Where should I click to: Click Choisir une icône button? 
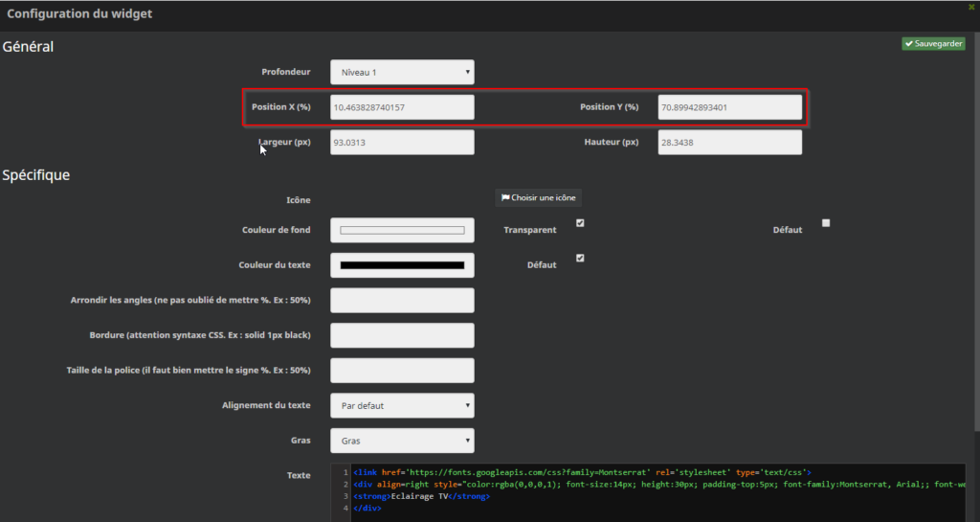[538, 197]
